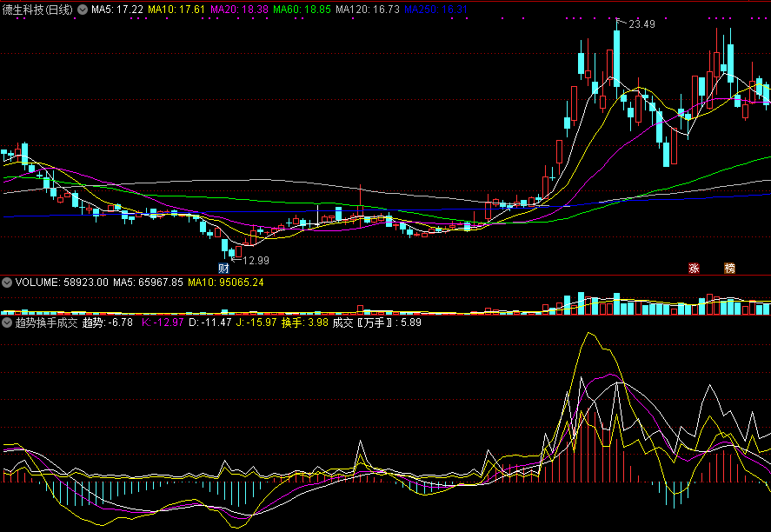Screen dimensions: 771x532
Task: Click the volume MA10: 95065.24 value
Action: click(x=226, y=283)
